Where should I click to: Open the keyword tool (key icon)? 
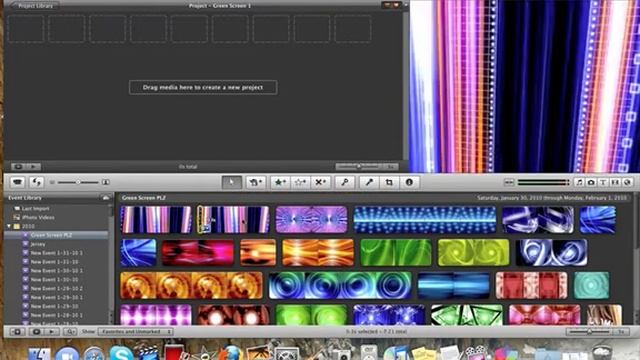344,182
